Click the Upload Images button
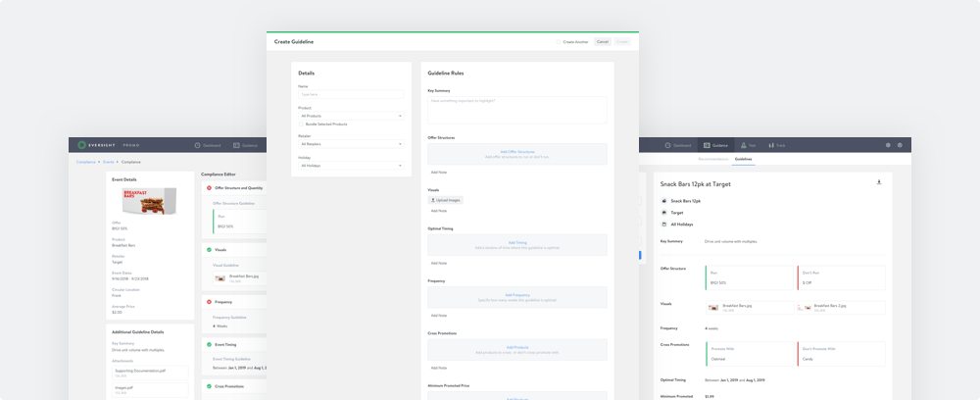Screen dimensions: 980x400 point(446,200)
